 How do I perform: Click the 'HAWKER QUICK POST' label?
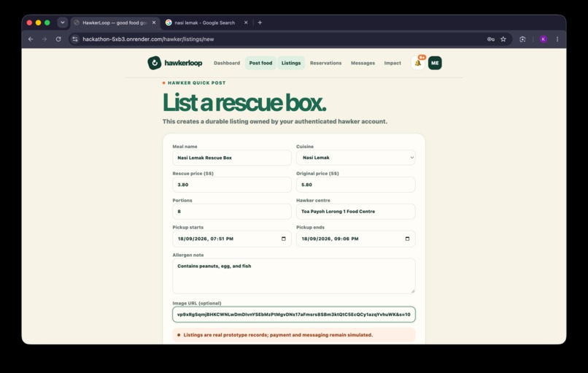[196, 83]
